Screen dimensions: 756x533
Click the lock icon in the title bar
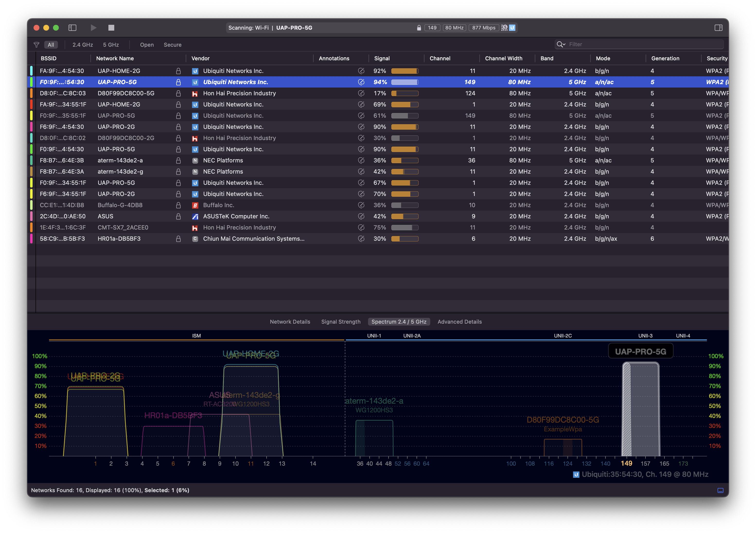[419, 28]
